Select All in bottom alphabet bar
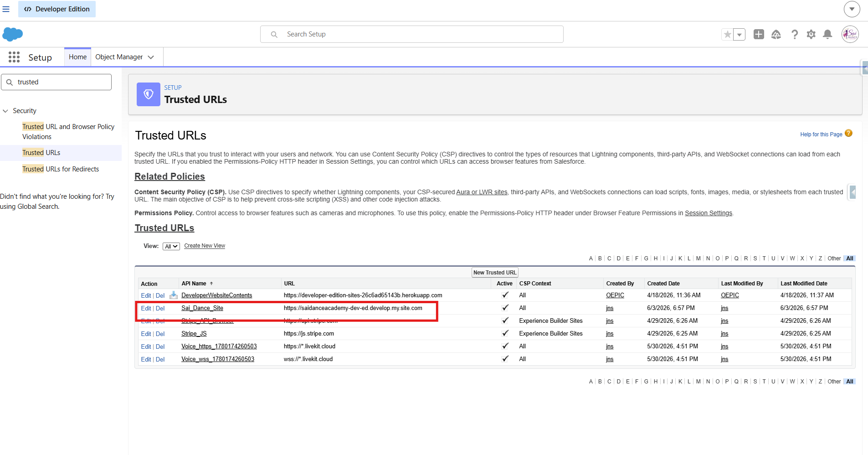Viewport: 868px width, 455px height. tap(850, 382)
